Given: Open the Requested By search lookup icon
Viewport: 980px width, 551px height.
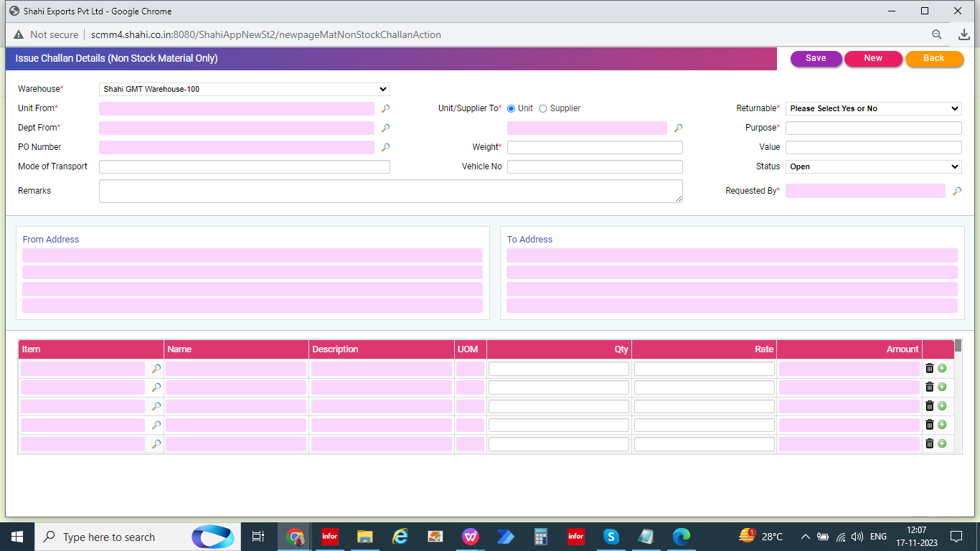Looking at the screenshot, I should pyautogui.click(x=956, y=192).
